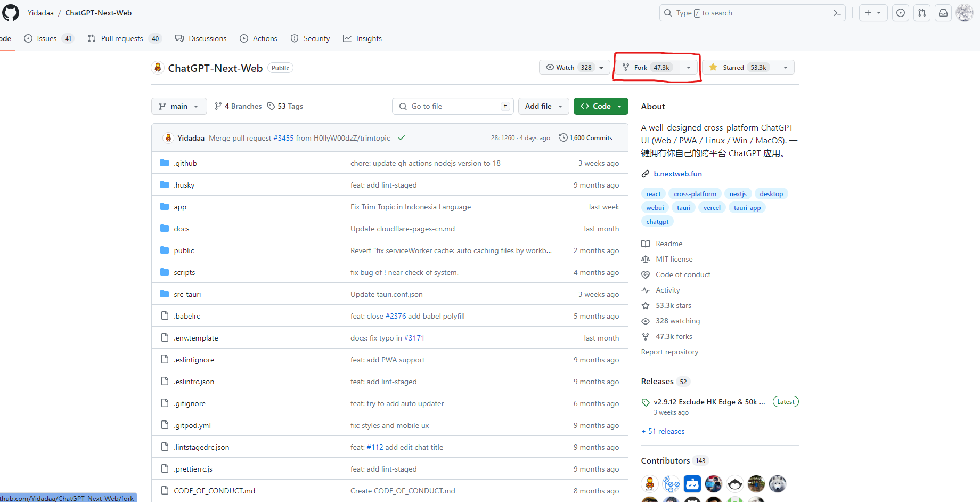Click the plus create-new icon
This screenshot has height=502, width=980.
tap(873, 13)
